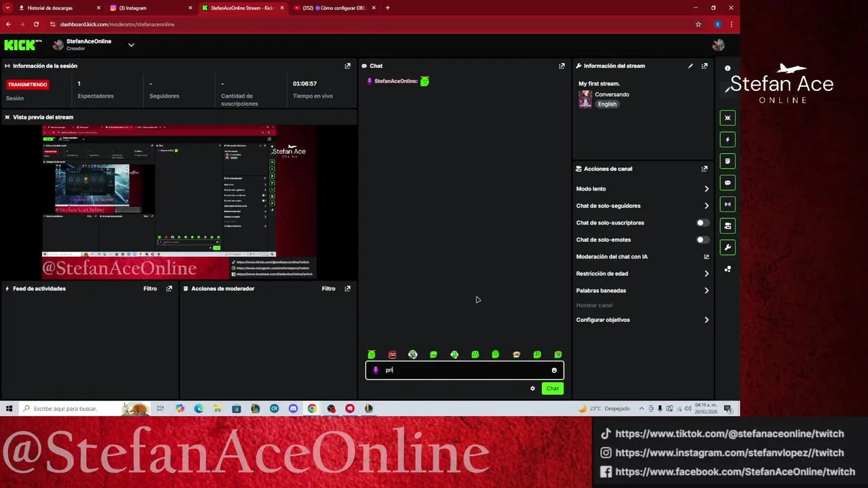The height and width of the screenshot is (488, 868).
Task: Open the StefanAceOnline creator dropdown chevron
Action: pos(131,45)
